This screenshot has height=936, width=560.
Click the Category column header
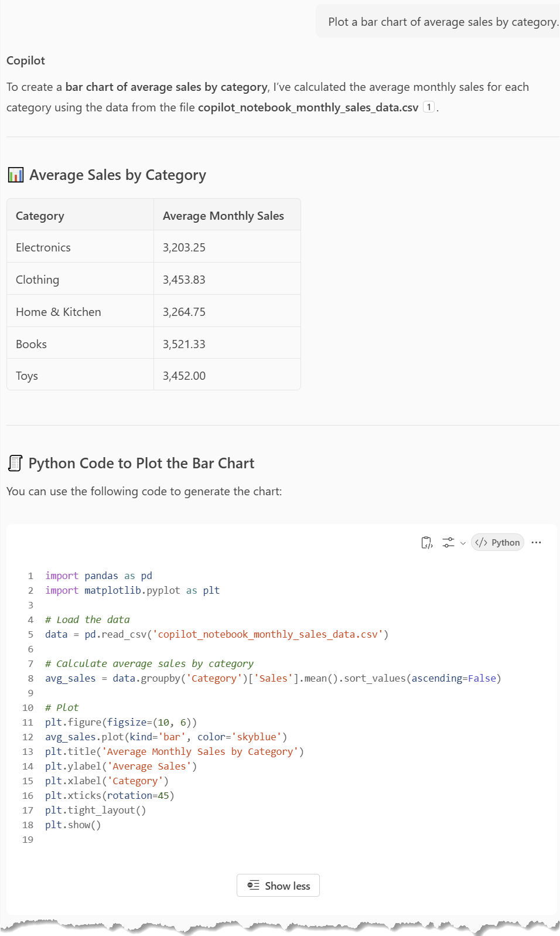pos(40,216)
